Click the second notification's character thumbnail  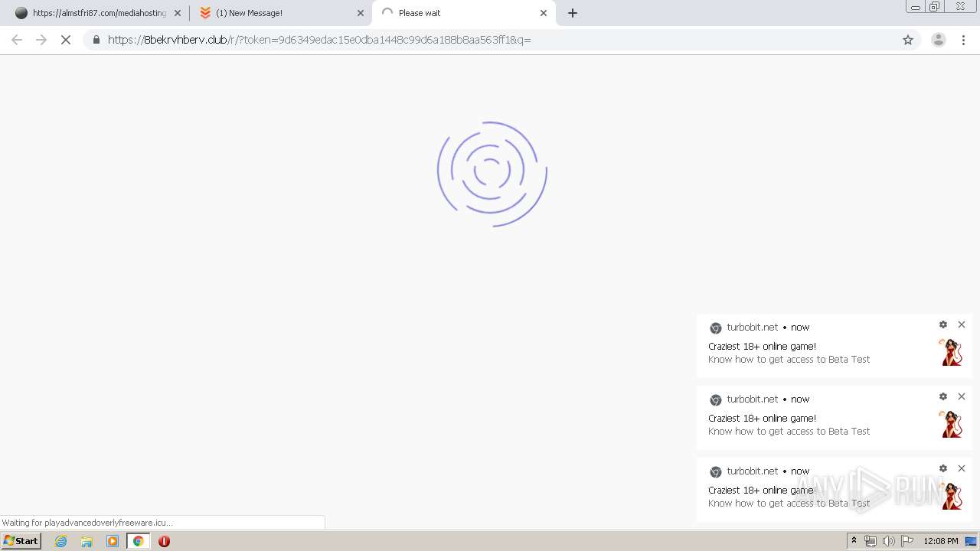tap(951, 424)
